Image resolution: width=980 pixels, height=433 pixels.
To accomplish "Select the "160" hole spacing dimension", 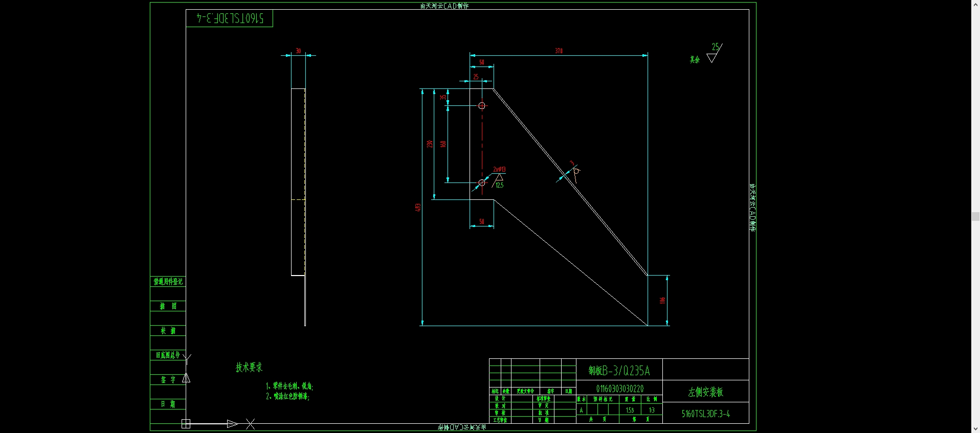I will [443, 144].
